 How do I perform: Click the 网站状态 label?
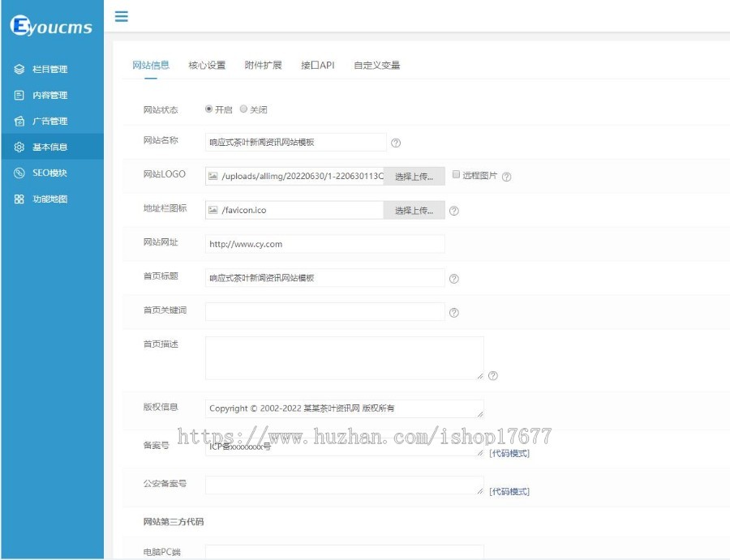click(x=161, y=109)
